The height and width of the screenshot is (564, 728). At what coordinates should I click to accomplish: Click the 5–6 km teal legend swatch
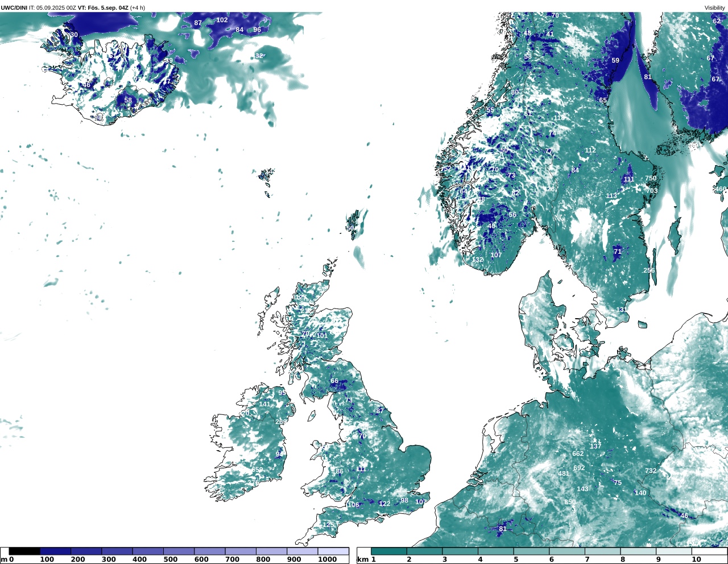pos(531,551)
